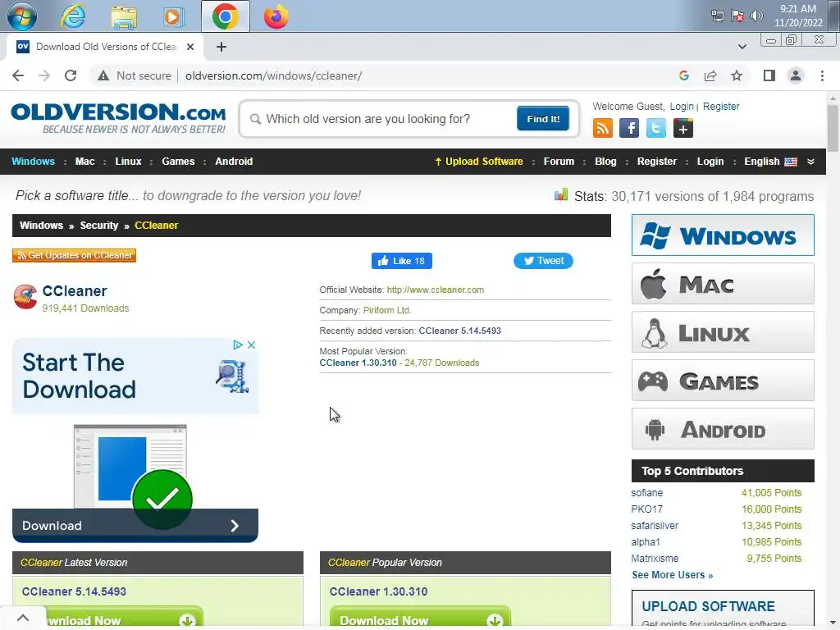
Task: Click the Get Updates on CCleaner button
Action: coord(74,256)
